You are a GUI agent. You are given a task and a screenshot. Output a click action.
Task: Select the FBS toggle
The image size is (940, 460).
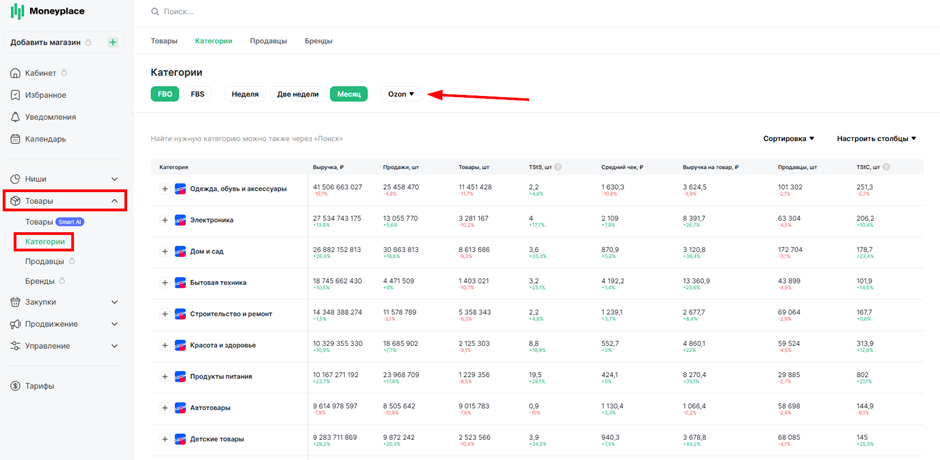click(x=197, y=94)
